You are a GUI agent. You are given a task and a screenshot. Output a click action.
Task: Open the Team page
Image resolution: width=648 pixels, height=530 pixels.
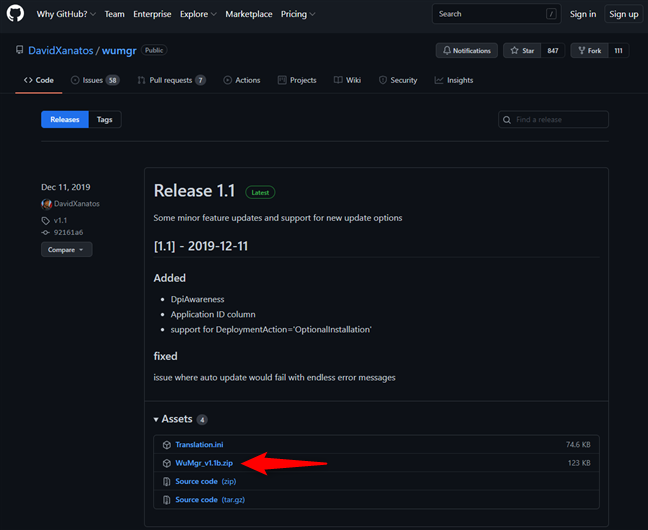114,14
